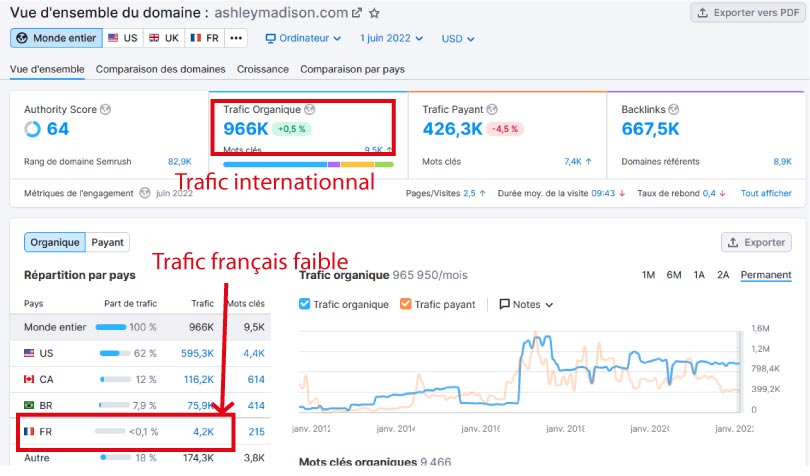Click the Canada flag in country table
810x476 pixels.
tap(29, 379)
